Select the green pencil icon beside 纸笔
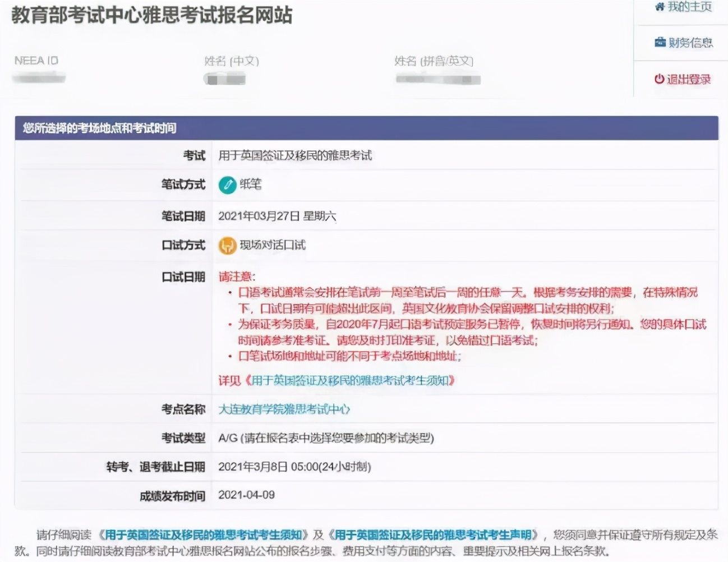This screenshot has width=728, height=562. click(x=227, y=185)
